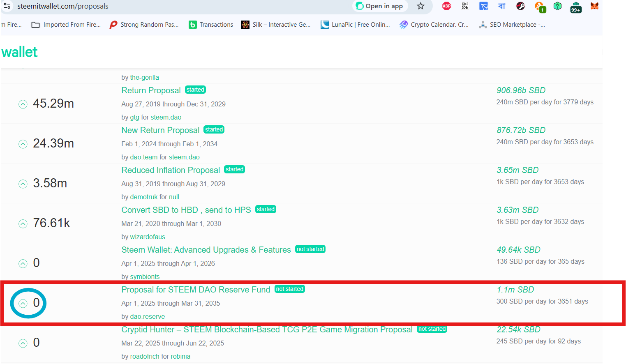Go to the wallet home logo

pyautogui.click(x=19, y=52)
